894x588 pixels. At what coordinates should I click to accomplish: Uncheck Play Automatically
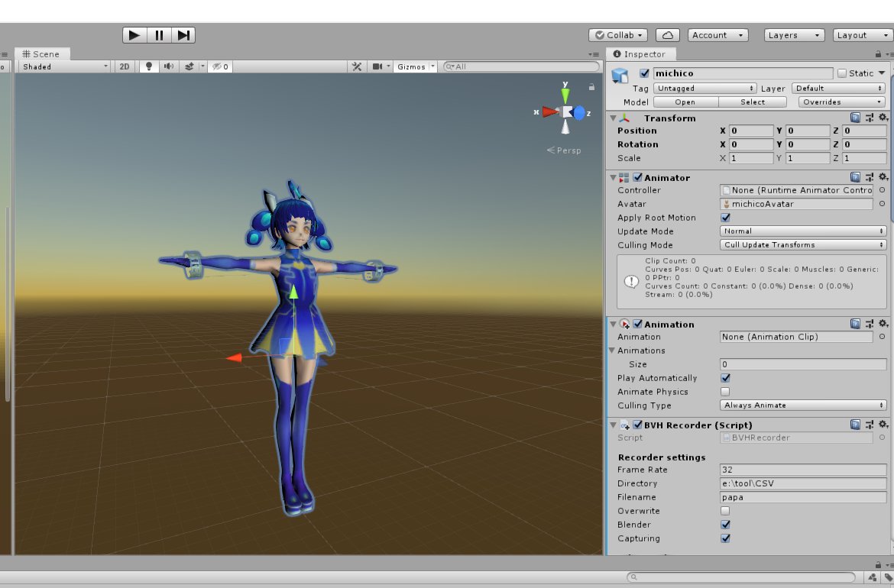[x=725, y=378]
